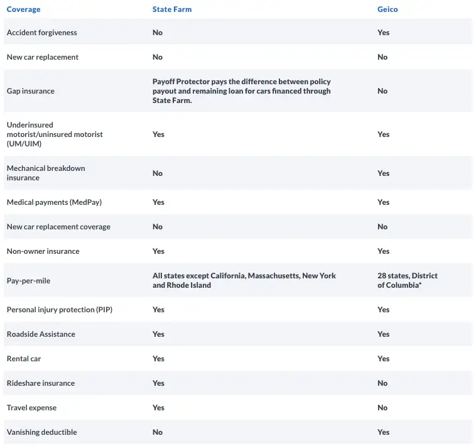The image size is (476, 448).
Task: Click the Rideshare insurance row label
Action: pos(41,383)
